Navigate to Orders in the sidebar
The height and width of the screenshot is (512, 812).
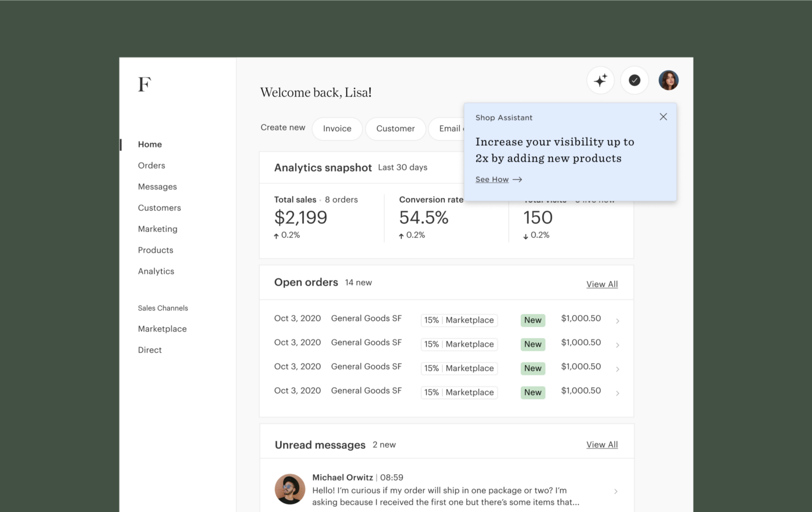(151, 165)
